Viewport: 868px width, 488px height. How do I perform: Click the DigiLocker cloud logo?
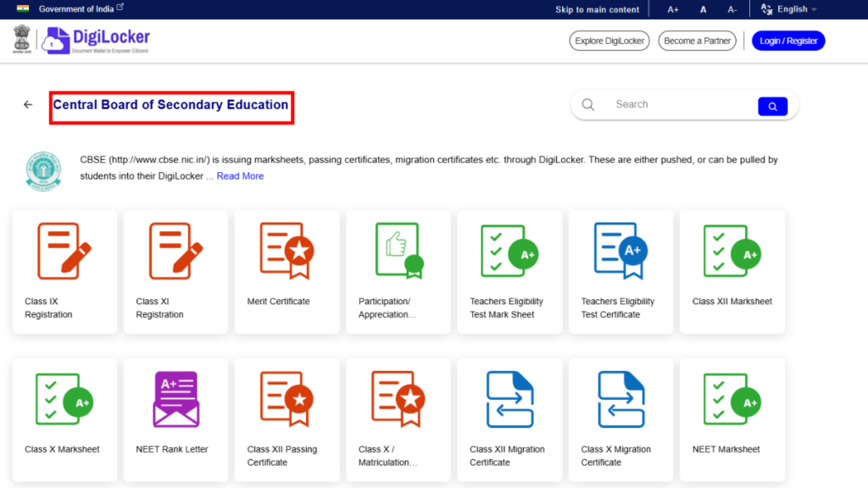tap(56, 41)
